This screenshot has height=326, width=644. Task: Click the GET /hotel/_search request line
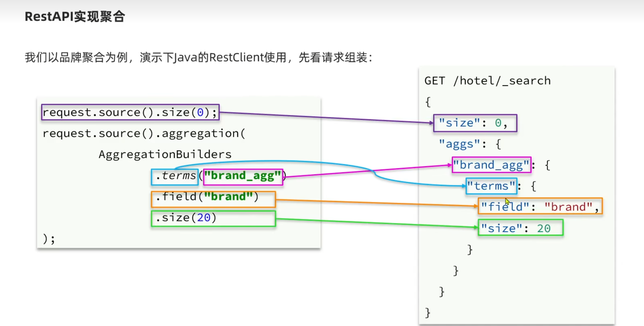click(487, 81)
